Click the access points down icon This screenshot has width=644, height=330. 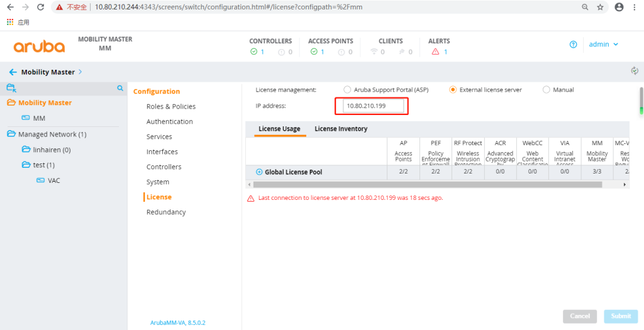[341, 52]
